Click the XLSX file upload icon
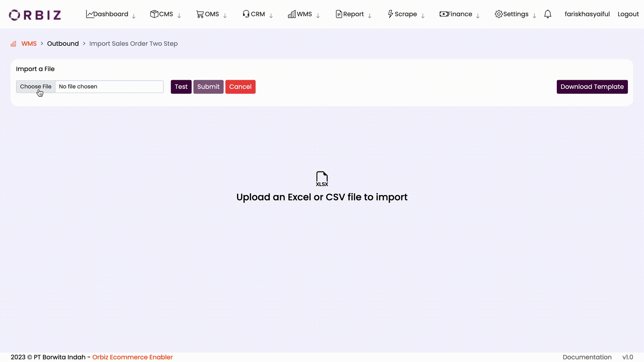This screenshot has width=644, height=362. point(322,179)
